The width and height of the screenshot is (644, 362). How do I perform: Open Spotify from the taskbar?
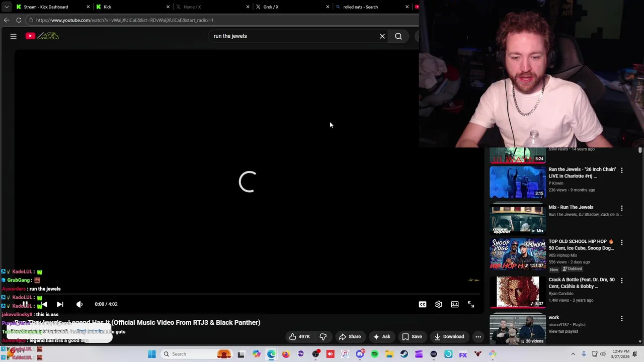coord(375,354)
